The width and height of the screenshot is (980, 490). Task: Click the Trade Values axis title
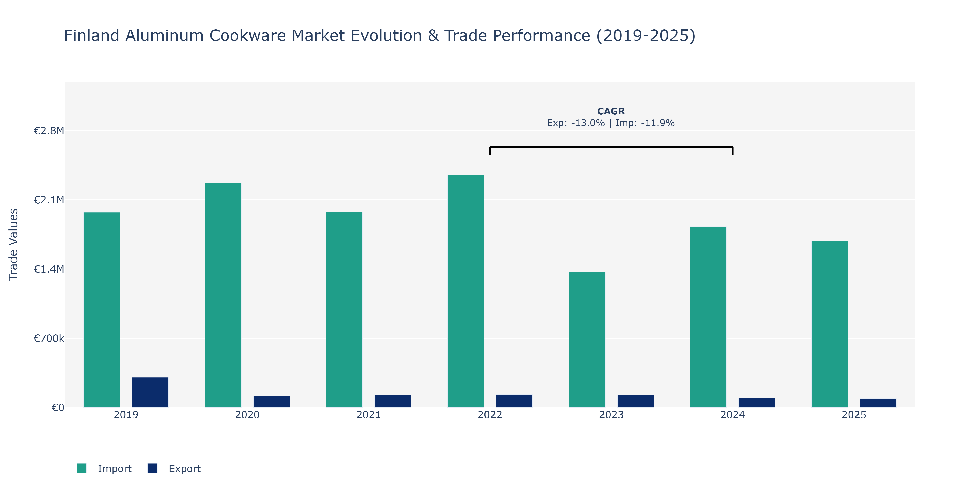click(13, 244)
